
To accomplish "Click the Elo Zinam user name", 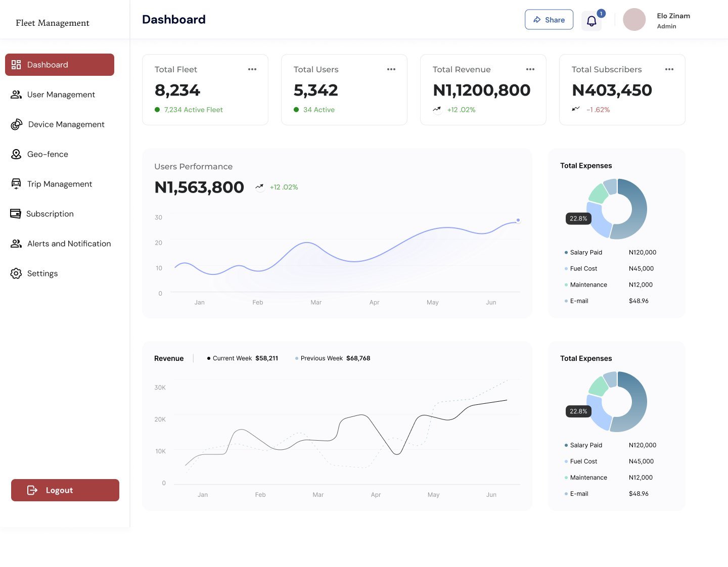I will [x=673, y=16].
